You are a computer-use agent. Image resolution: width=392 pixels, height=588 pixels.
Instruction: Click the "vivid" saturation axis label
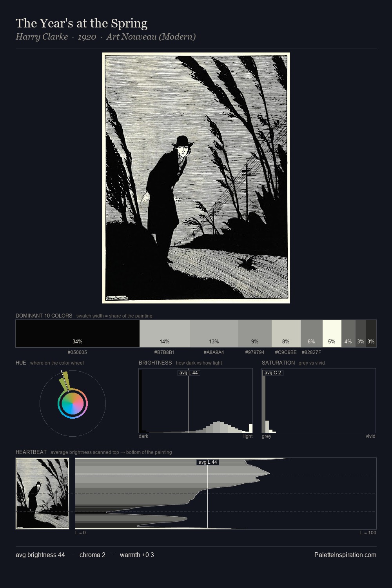370,436
